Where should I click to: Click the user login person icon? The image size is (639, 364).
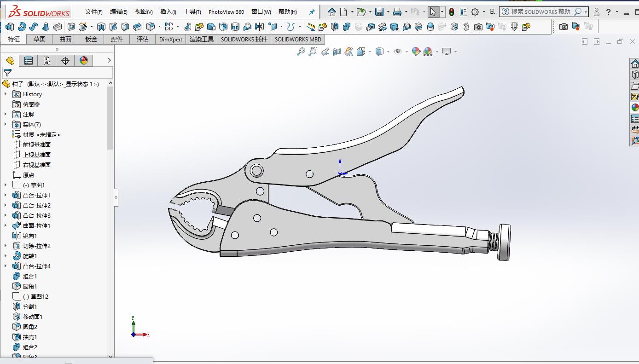click(597, 12)
